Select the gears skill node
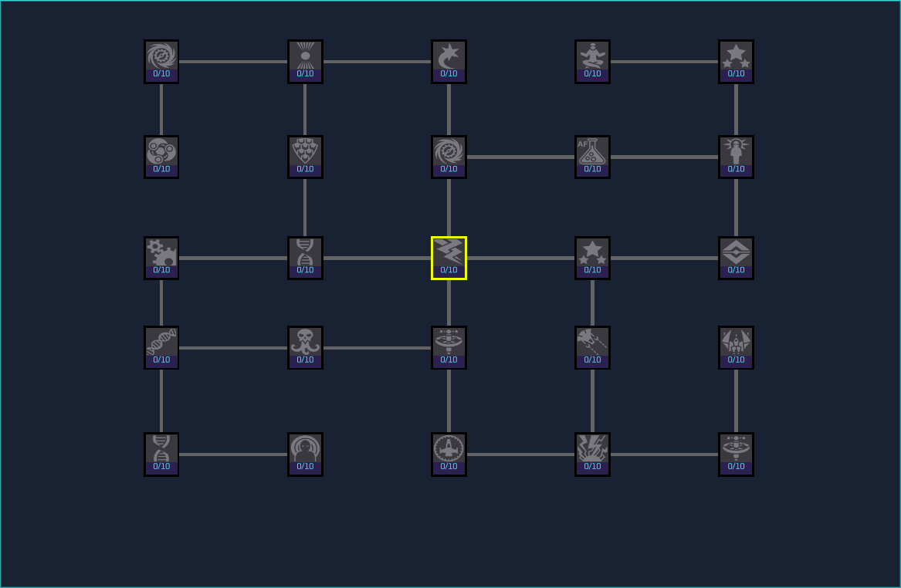Viewport: 901px width, 588px height. coord(161,258)
